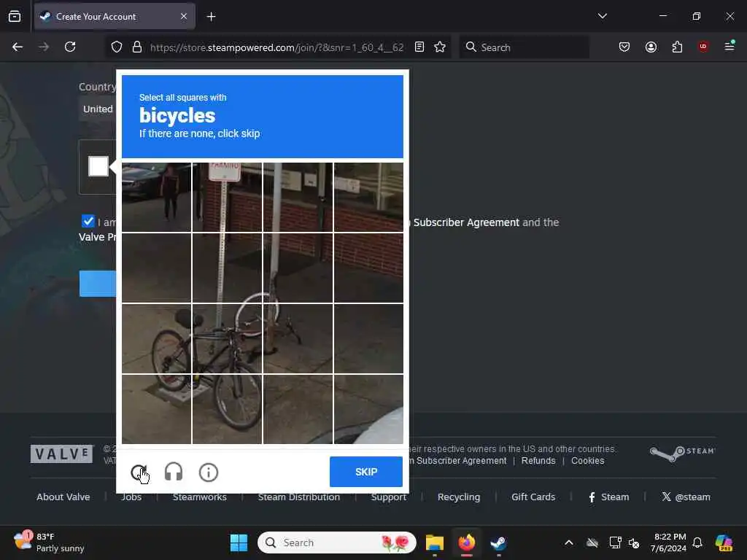The image size is (747, 560).
Task: Check the captcha human verification box
Action: [98, 166]
